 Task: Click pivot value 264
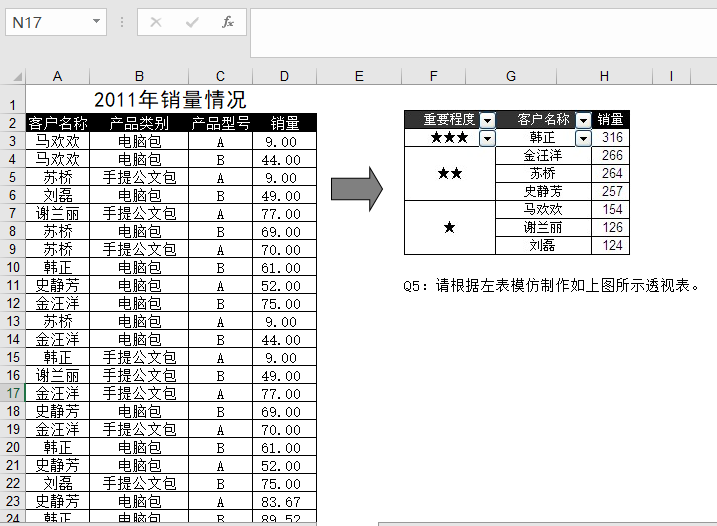[x=610, y=173]
